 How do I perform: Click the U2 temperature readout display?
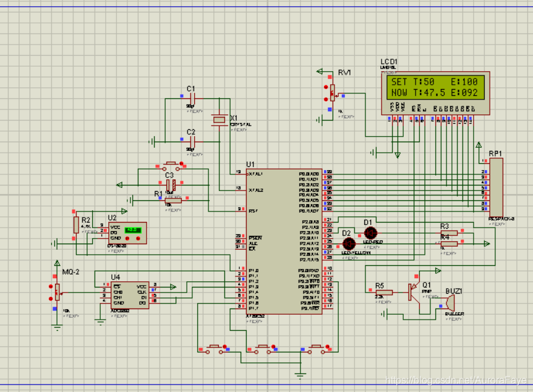(x=133, y=230)
